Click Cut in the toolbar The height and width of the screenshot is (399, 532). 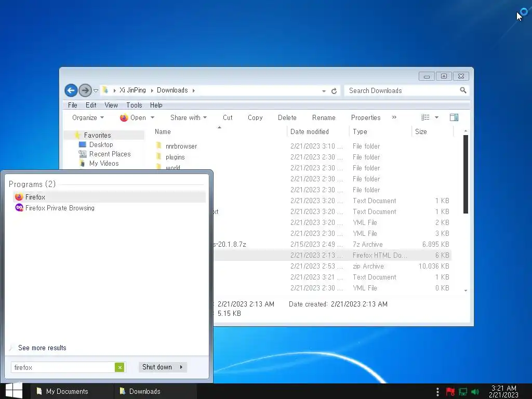click(228, 118)
